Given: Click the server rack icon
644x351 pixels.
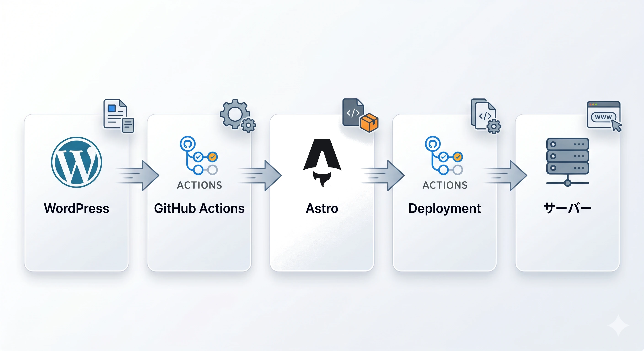Looking at the screenshot, I should [567, 162].
